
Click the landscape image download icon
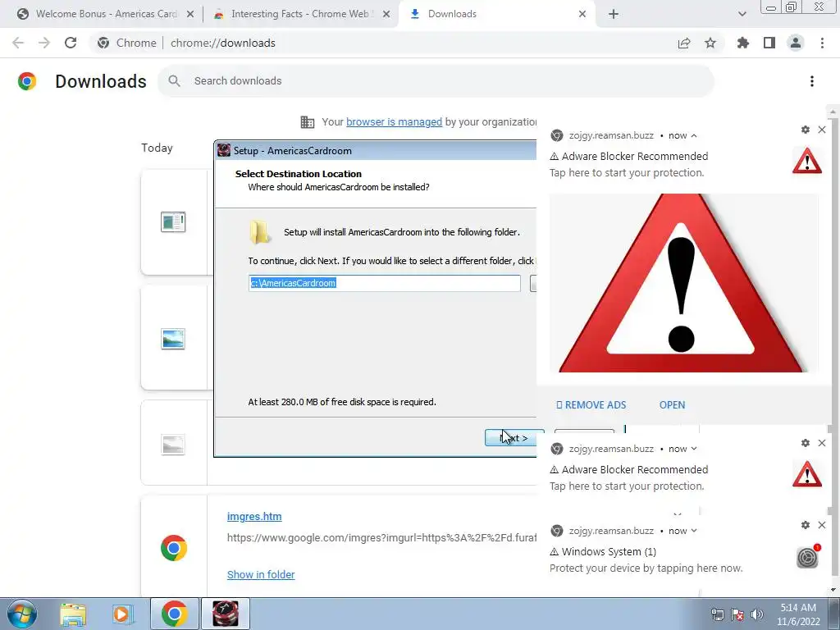[173, 339]
